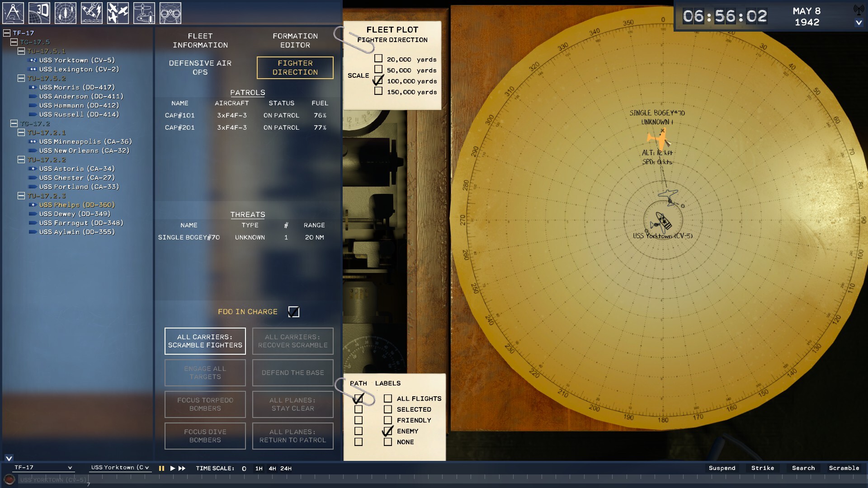Switch to Defensive Air Ops tab

tap(200, 68)
